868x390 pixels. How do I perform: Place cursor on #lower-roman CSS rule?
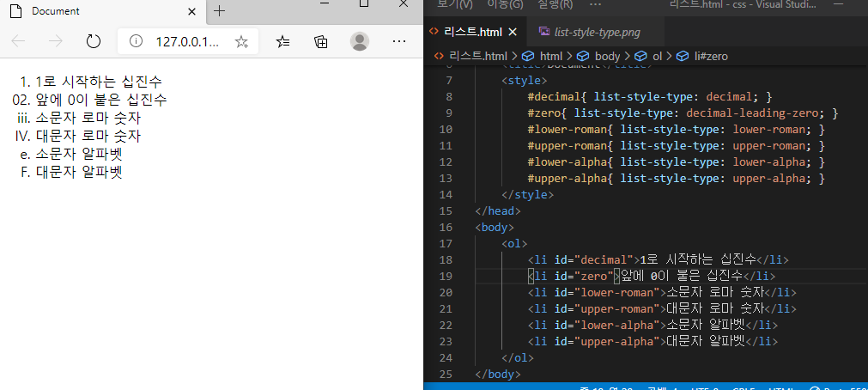coord(676,129)
